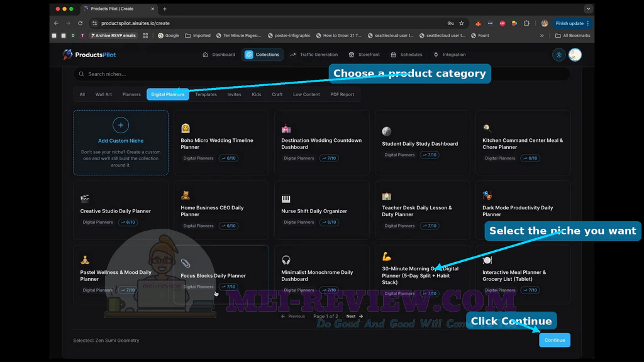Select the Wall Art category
Image resolution: width=644 pixels, height=362 pixels.
pos(104,94)
